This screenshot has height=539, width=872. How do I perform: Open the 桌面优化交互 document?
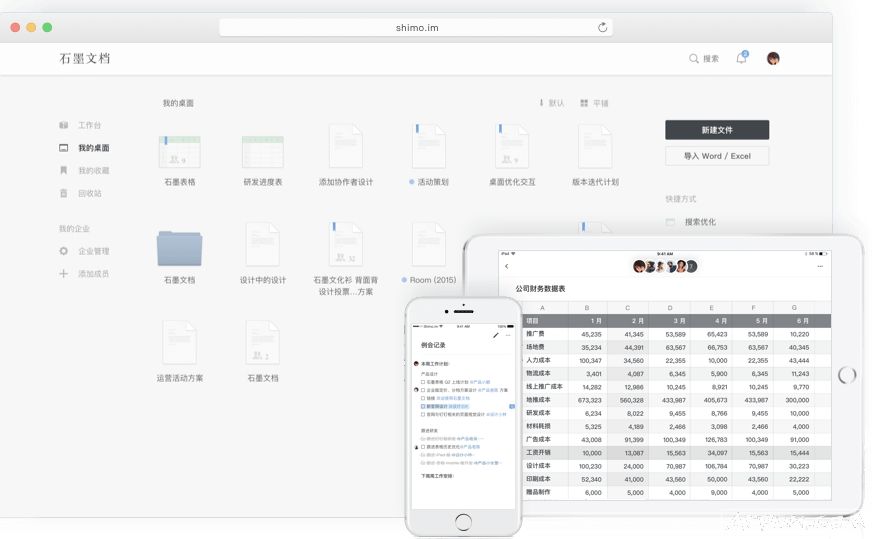pos(512,156)
